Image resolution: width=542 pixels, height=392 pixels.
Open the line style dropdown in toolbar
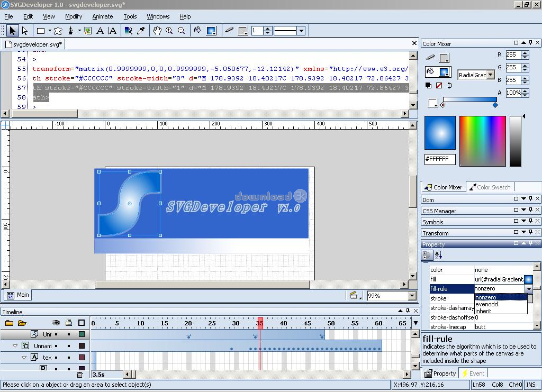pos(301,31)
